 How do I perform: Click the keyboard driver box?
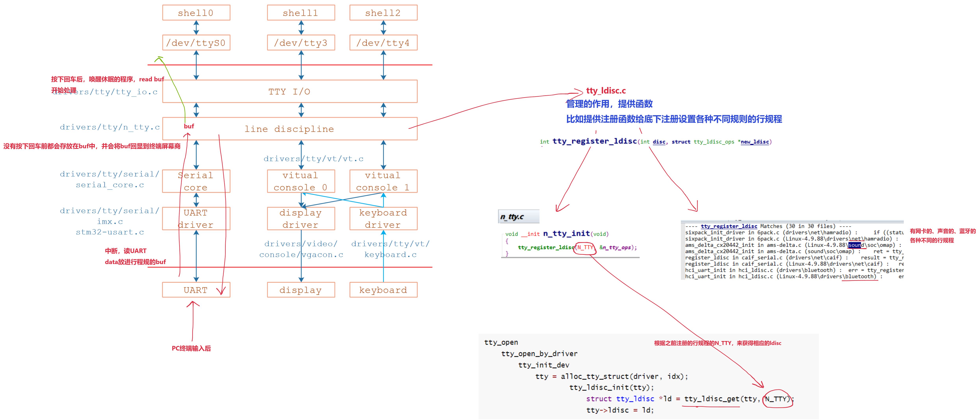383,218
